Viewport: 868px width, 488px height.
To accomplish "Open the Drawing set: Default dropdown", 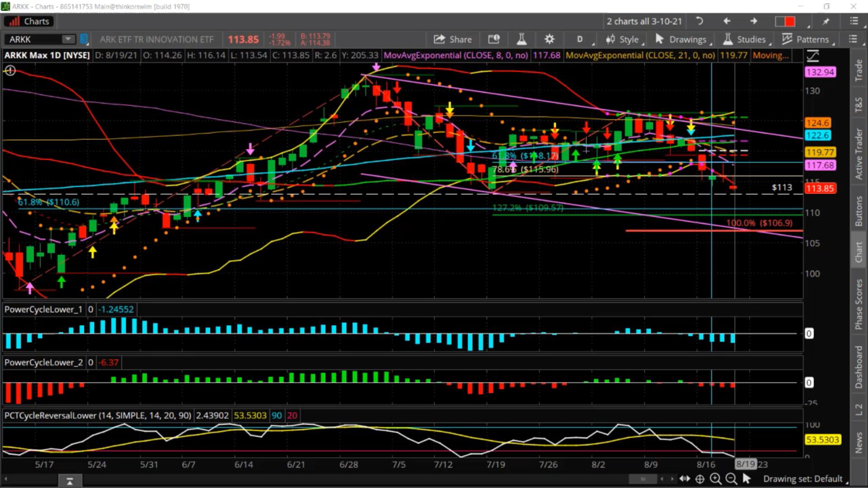I will tap(805, 479).
